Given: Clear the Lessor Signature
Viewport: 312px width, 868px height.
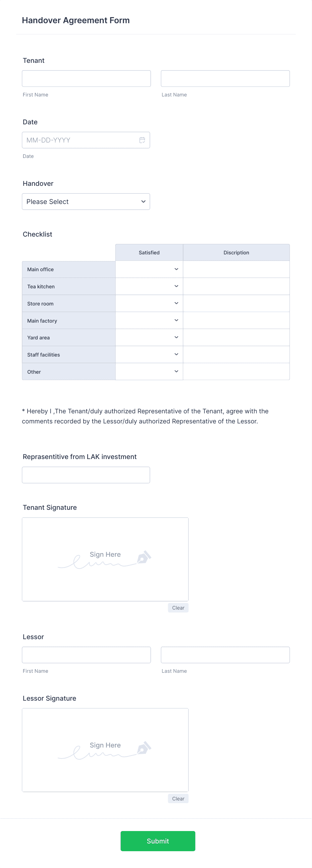Looking at the screenshot, I should click(x=178, y=798).
